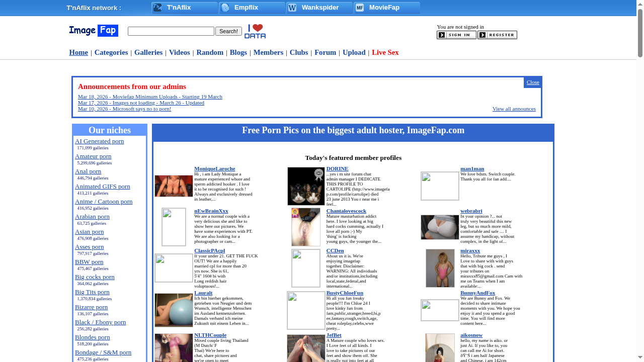Click the Random navigation link
644x362 pixels.
click(210, 52)
